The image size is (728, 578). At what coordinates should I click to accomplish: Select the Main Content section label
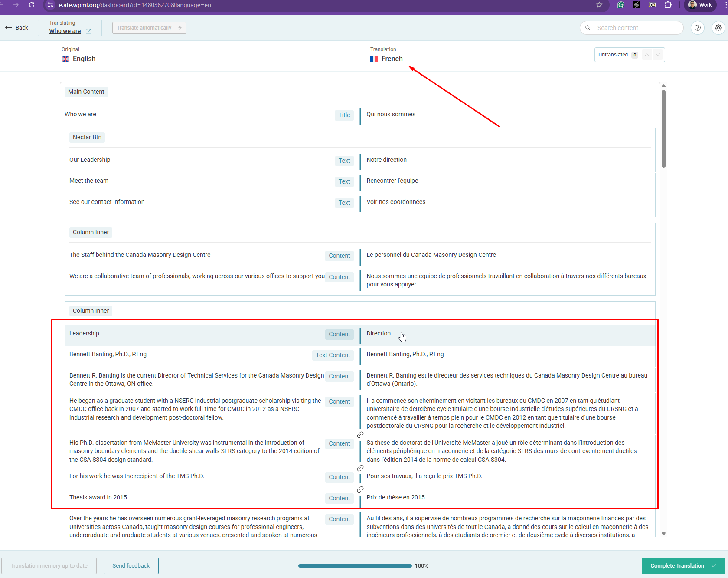tap(86, 92)
